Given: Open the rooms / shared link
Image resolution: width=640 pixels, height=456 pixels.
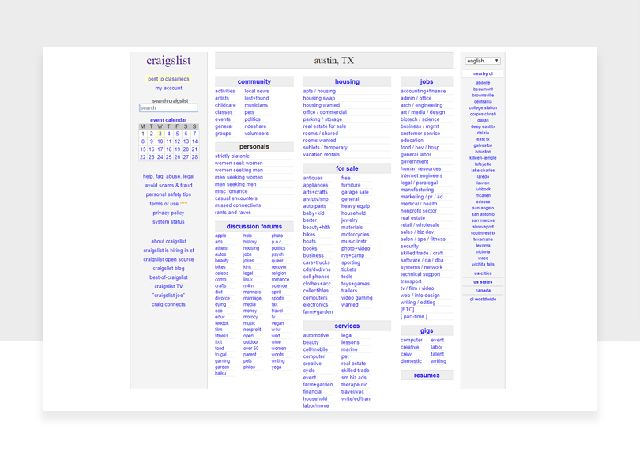Looking at the screenshot, I should 320,133.
